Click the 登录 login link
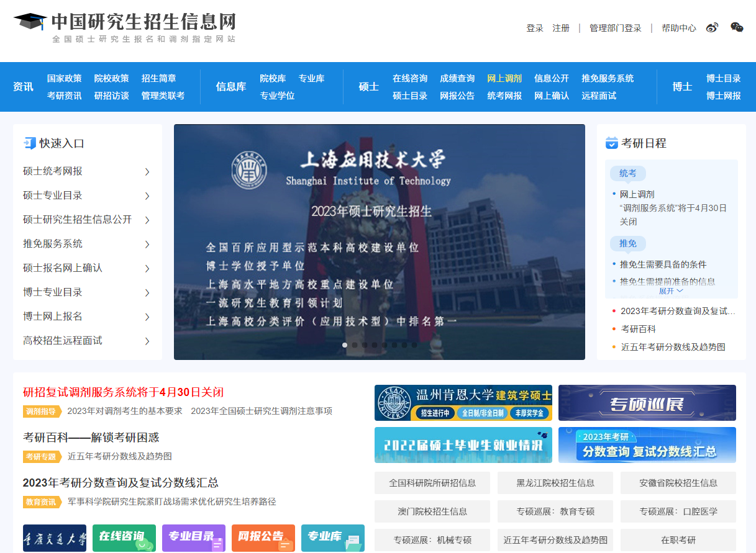Screen dimensions: 756x553 pyautogui.click(x=535, y=28)
